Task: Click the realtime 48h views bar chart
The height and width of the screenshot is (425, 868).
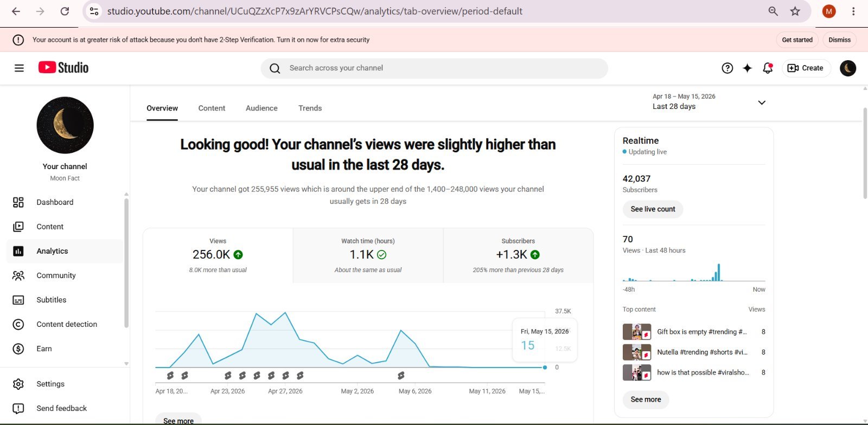Action: click(694, 272)
